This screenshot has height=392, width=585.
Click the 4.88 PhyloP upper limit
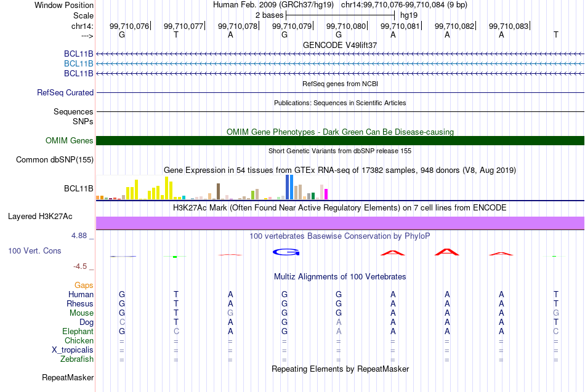pos(79,236)
